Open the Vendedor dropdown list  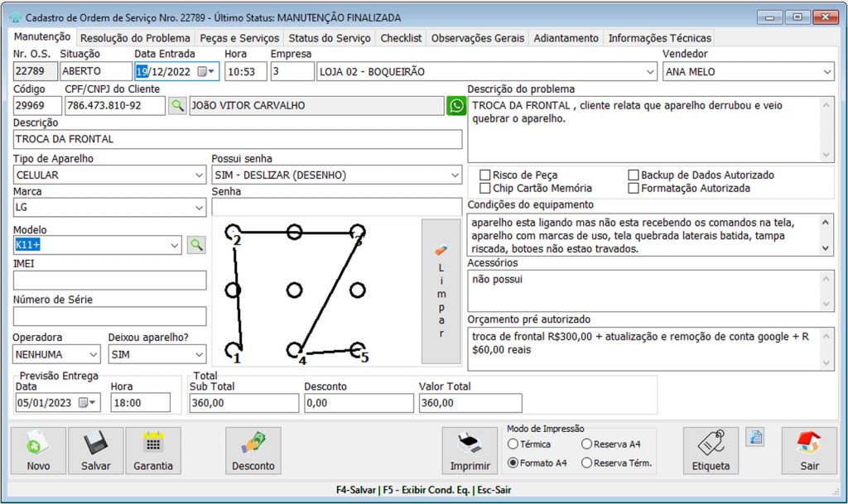(x=826, y=72)
